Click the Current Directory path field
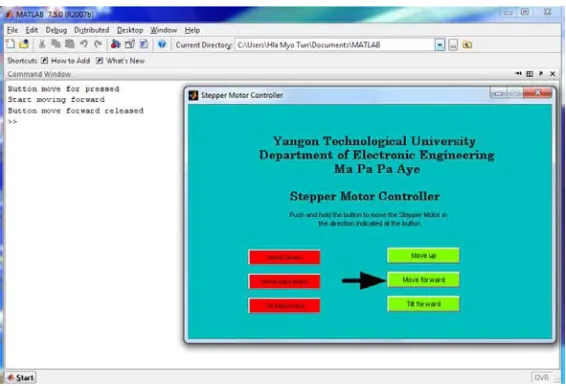566x386 pixels. point(335,45)
